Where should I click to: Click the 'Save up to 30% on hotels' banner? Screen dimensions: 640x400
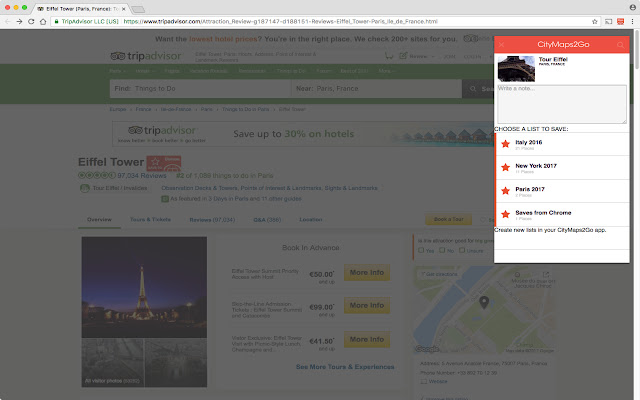pos(302,134)
